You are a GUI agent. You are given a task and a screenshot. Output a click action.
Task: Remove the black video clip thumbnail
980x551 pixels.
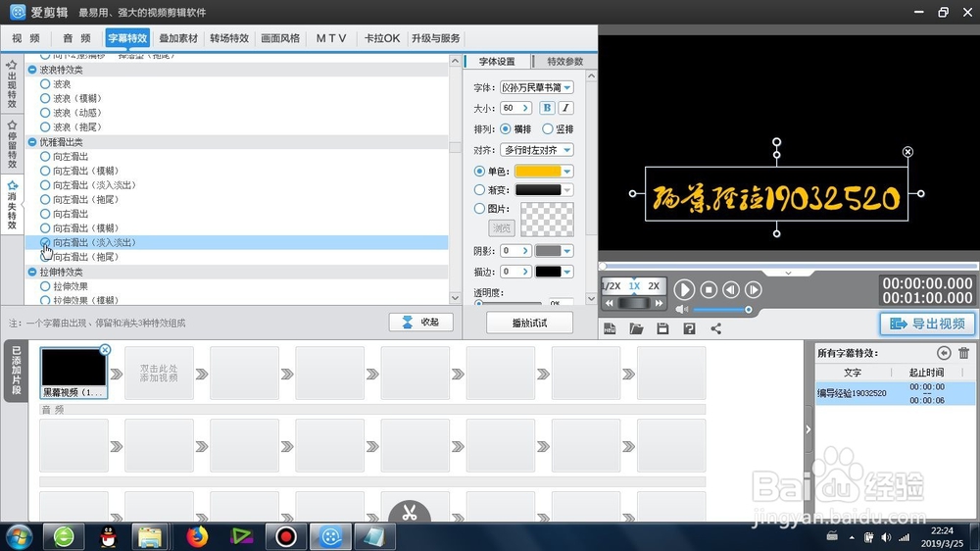(x=105, y=350)
